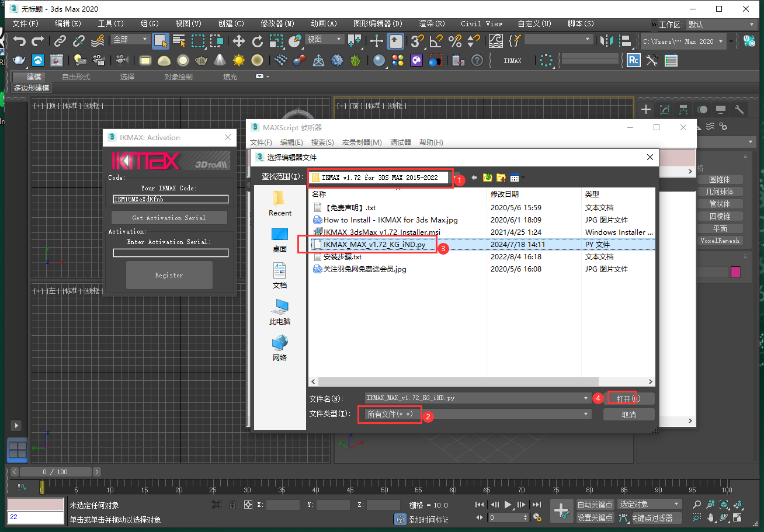The height and width of the screenshot is (532, 764).
Task: Click 此电脑 in dialog sidebar
Action: coord(280,312)
